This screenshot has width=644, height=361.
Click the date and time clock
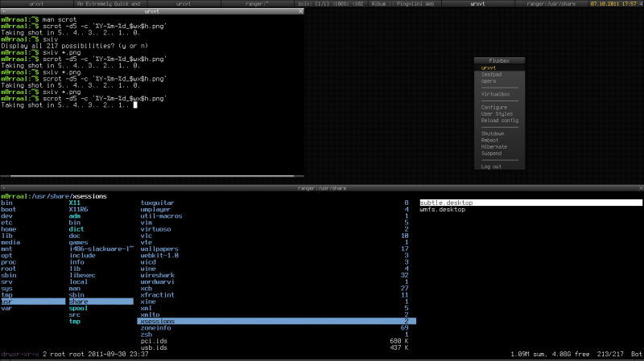613,4
